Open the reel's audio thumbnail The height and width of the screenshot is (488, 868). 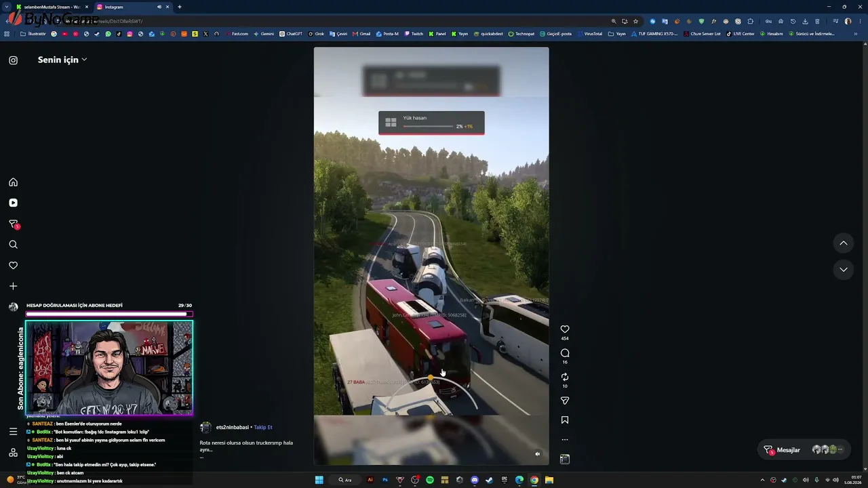565,460
